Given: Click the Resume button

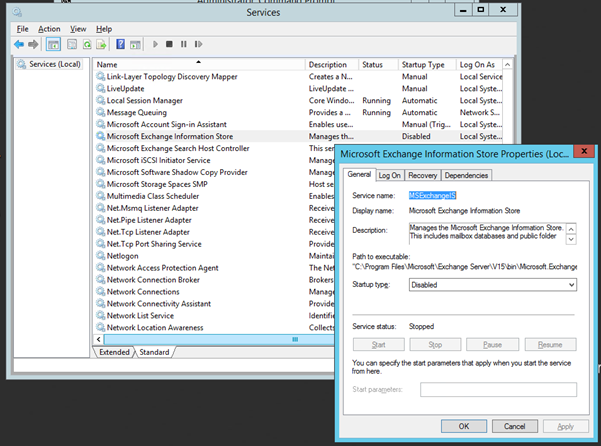Looking at the screenshot, I should [550, 344].
